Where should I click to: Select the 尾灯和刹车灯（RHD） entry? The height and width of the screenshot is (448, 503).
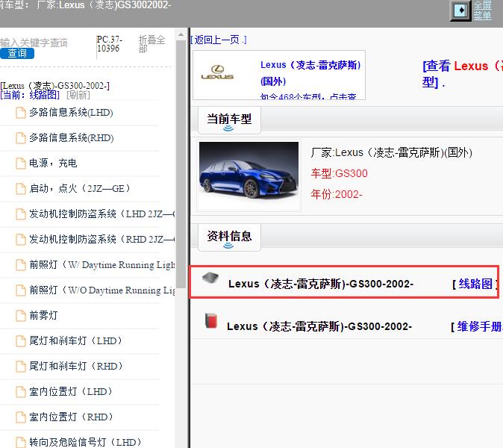click(x=77, y=366)
